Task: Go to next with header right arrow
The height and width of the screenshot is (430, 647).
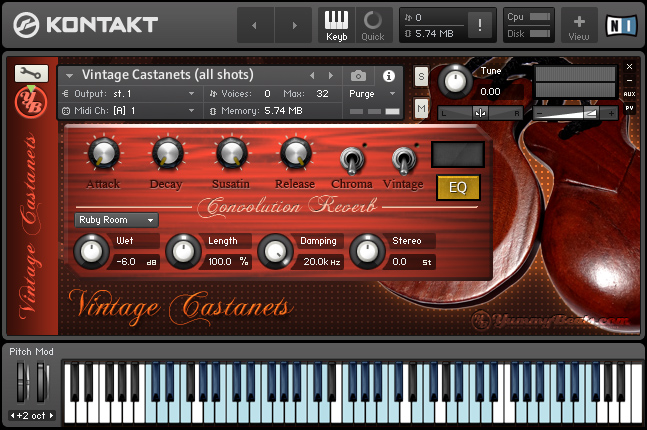Action: 293,25
